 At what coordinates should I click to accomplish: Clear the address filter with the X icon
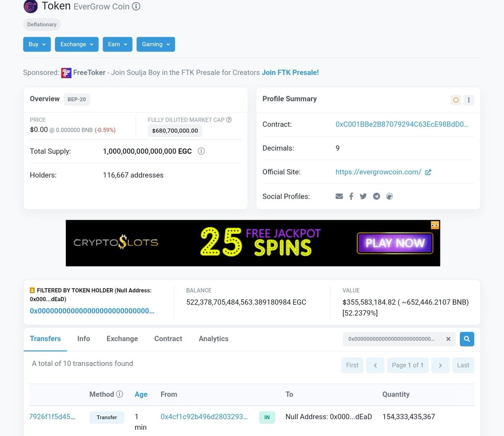[x=448, y=339]
